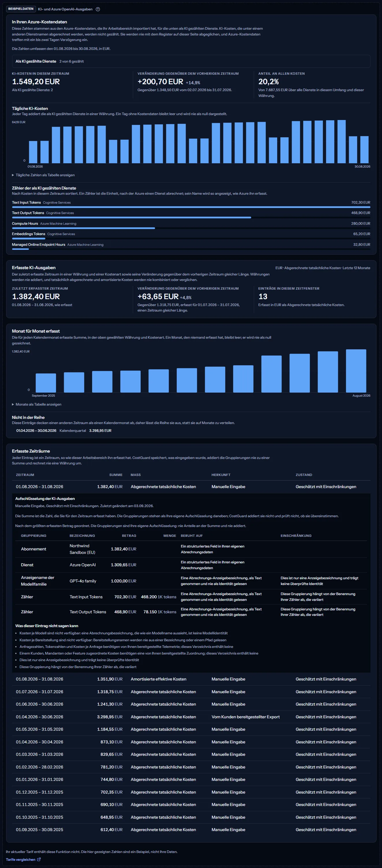Screen dimensions: 382x868
Task: Expand "Tägliche Zahlen als Tabelle anzeigen"
Action: 44,175
